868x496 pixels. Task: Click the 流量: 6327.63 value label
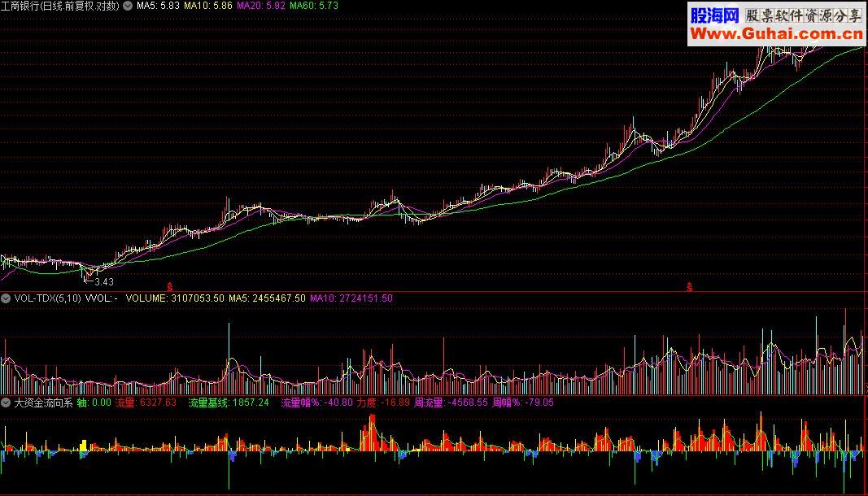[146, 402]
